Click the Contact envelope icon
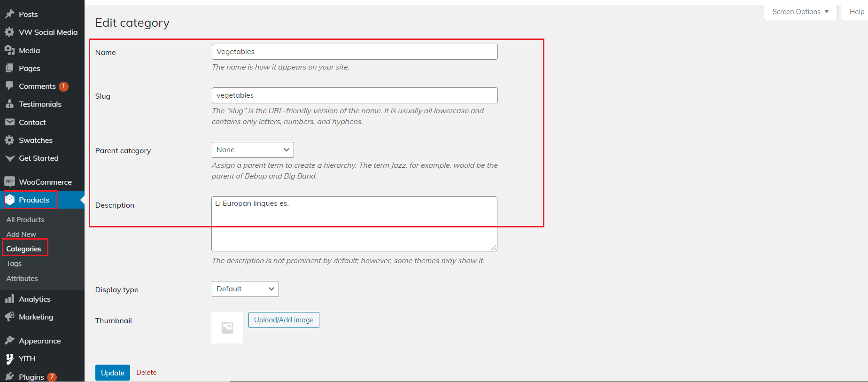This screenshot has width=868, height=382. click(9, 122)
